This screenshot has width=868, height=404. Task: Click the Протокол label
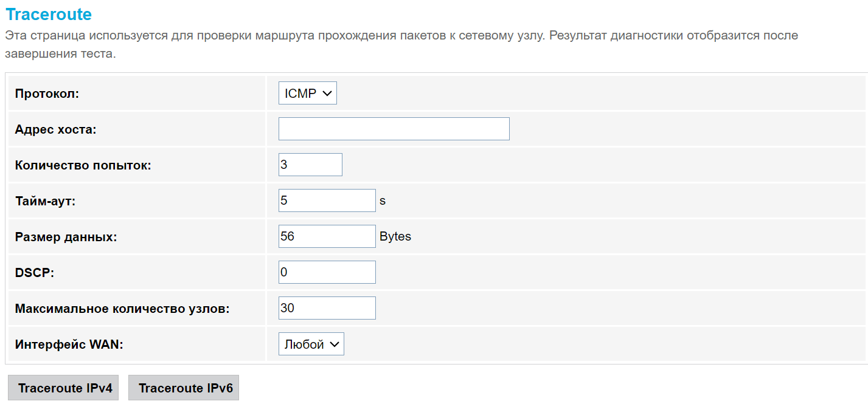[x=47, y=94]
